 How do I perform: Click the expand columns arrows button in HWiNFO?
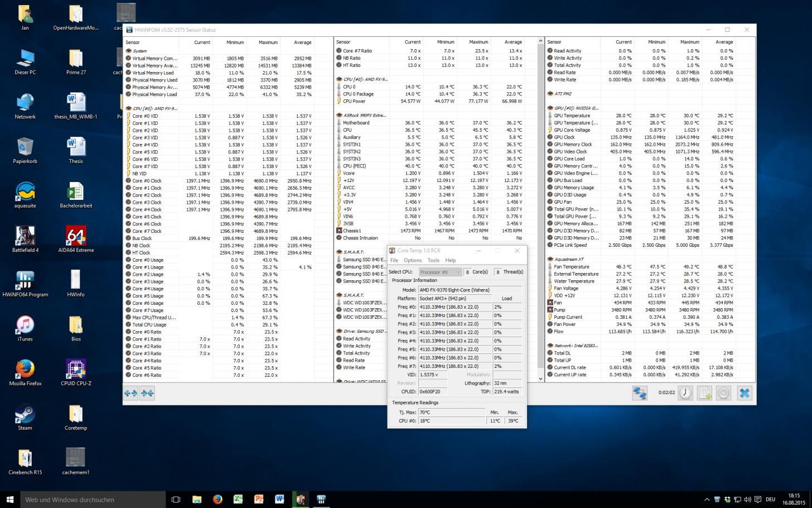(130, 393)
